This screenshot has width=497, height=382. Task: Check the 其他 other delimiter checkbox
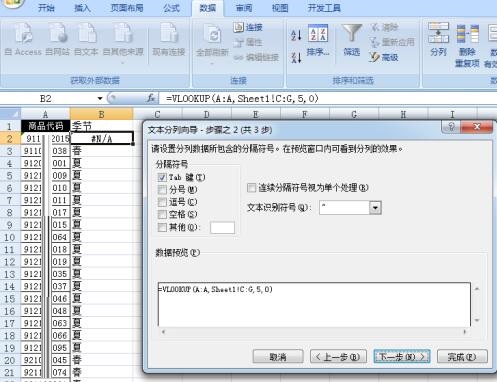pos(162,227)
